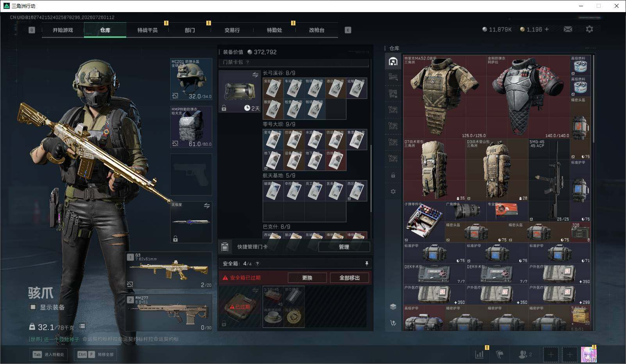
Task: Select the 广角镜头 lens item
Action: coord(466,211)
